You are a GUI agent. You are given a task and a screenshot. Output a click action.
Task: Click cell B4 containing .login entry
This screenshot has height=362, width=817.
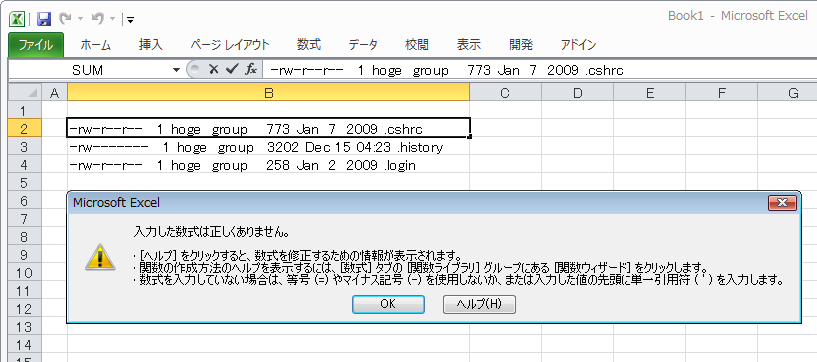pos(268,165)
